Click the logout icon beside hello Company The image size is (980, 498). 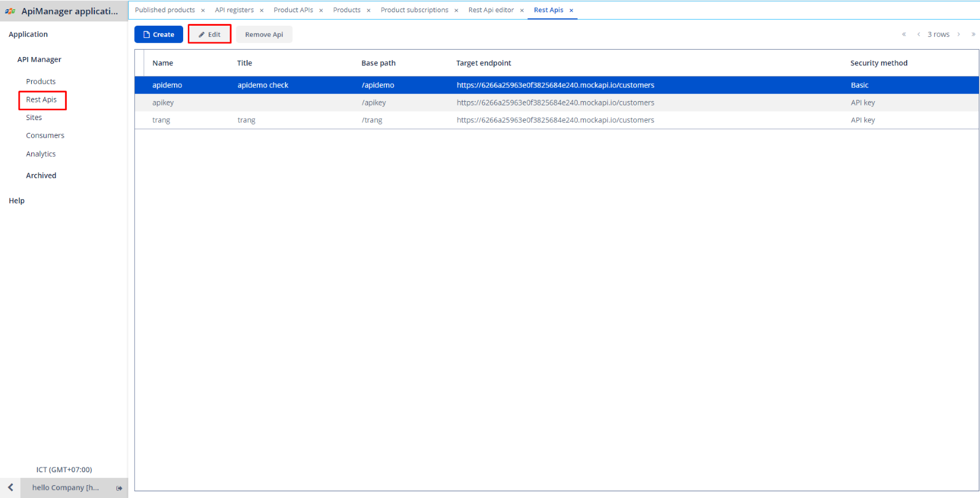coord(119,488)
